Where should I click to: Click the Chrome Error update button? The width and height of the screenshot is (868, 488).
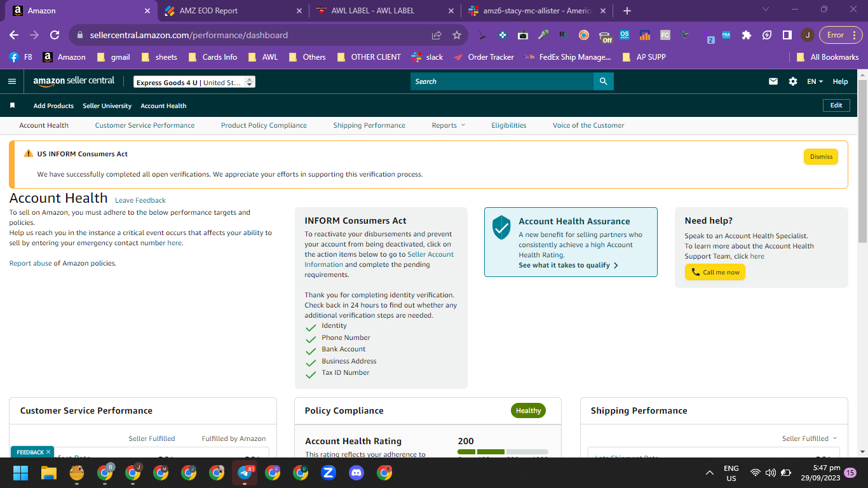click(841, 35)
